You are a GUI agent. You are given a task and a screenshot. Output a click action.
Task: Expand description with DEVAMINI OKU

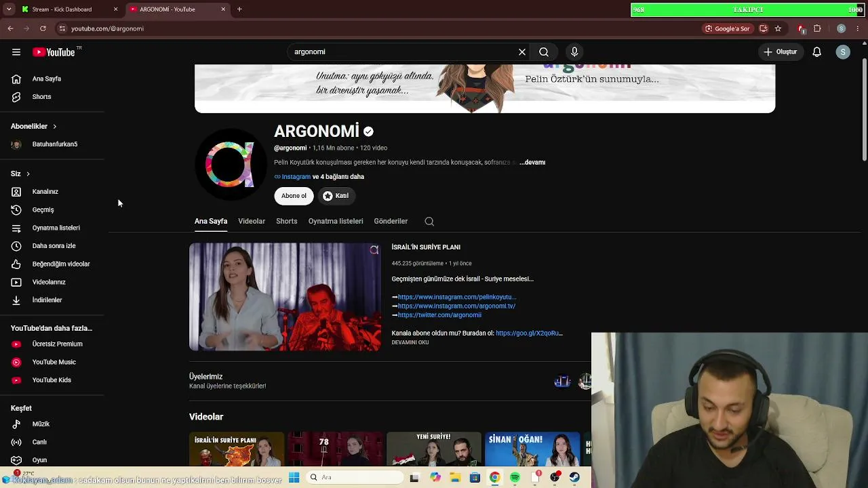coord(410,342)
